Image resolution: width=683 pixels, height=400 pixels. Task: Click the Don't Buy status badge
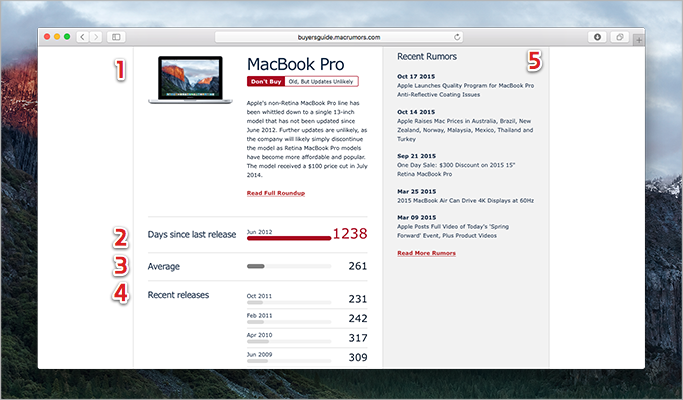[x=266, y=81]
